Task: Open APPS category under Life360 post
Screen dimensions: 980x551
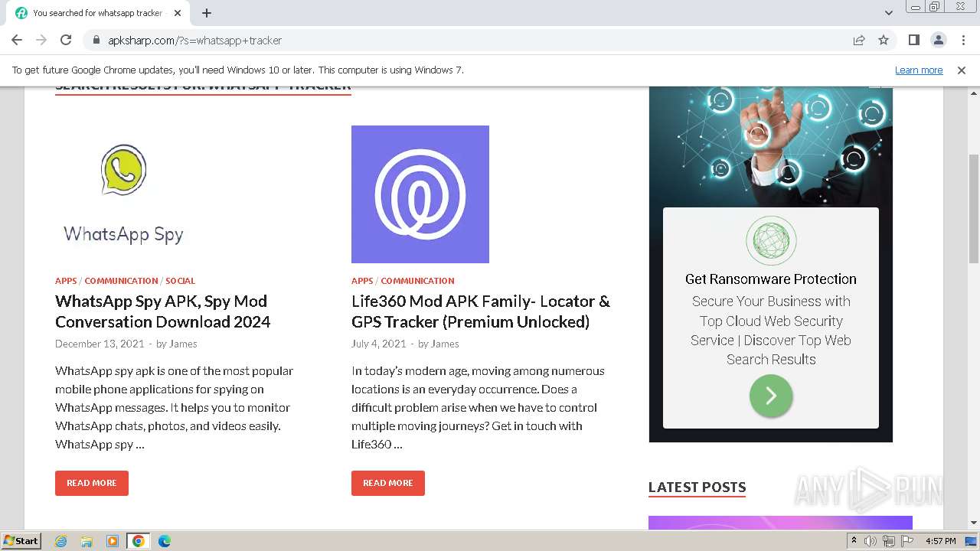Action: tap(362, 281)
